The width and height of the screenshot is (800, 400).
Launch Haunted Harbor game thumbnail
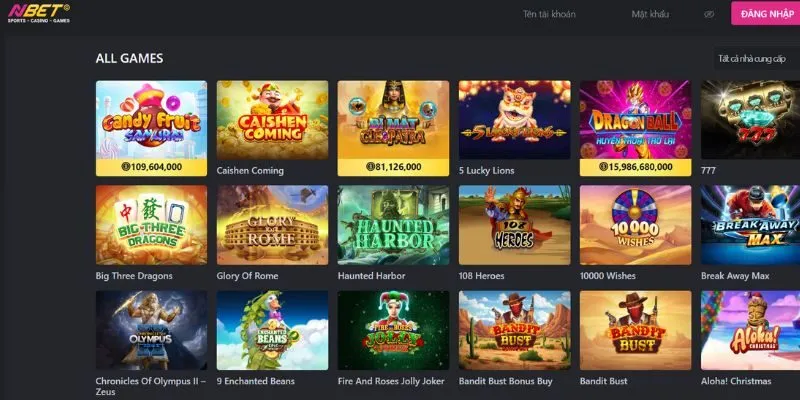coord(393,225)
